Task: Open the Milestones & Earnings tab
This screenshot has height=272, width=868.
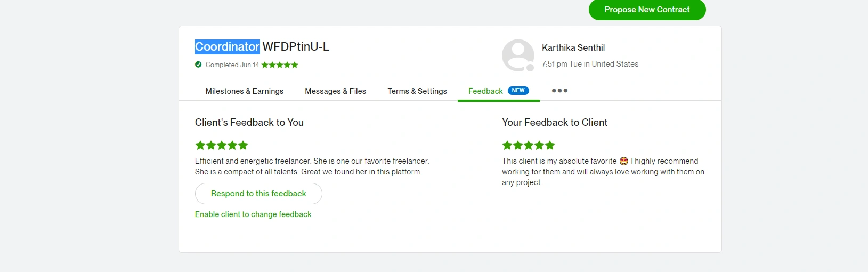Action: [245, 91]
